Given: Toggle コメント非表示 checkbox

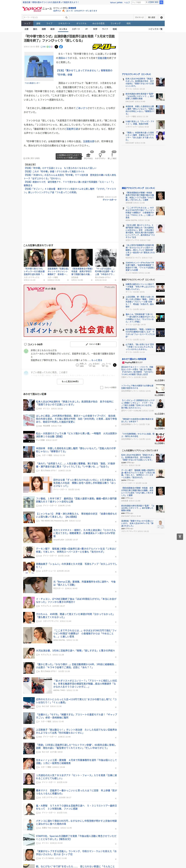Looking at the screenshot, I should [x=102, y=388].
